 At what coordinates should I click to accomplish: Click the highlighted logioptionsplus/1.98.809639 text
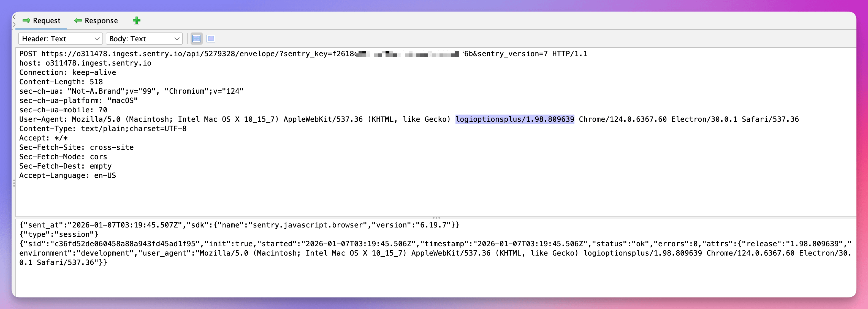[514, 119]
